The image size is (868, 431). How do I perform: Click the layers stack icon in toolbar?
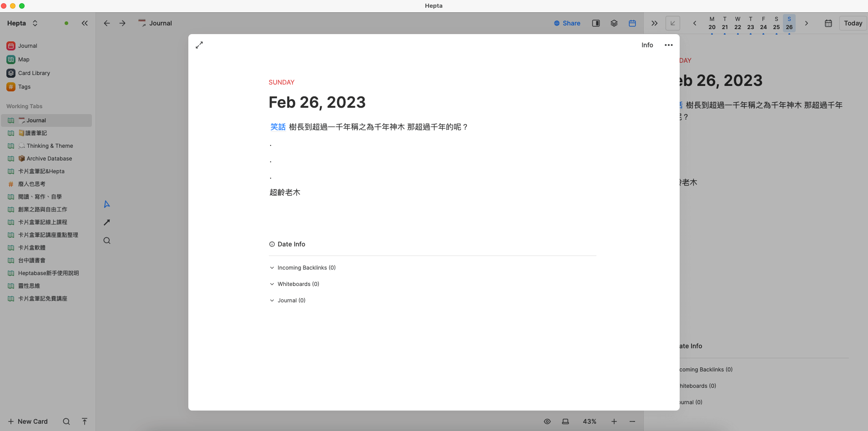[x=614, y=23]
